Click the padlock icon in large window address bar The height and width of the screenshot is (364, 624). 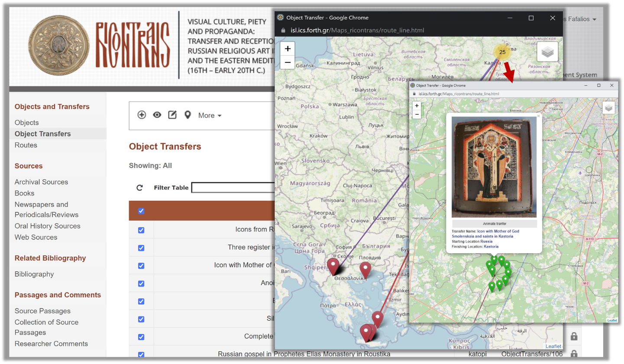(283, 30)
